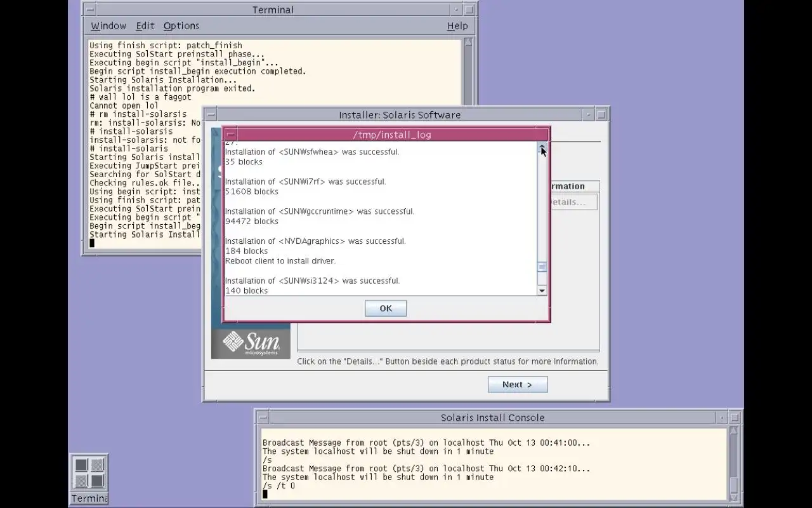Minimize the Installer: Solaris Software window
This screenshot has height=508, width=812.
pos(589,115)
